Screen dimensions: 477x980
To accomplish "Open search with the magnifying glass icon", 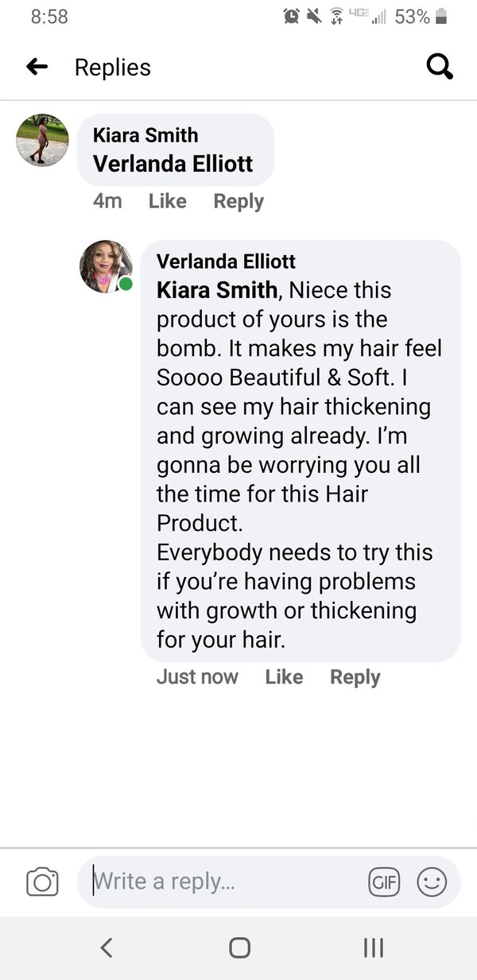I will click(440, 67).
